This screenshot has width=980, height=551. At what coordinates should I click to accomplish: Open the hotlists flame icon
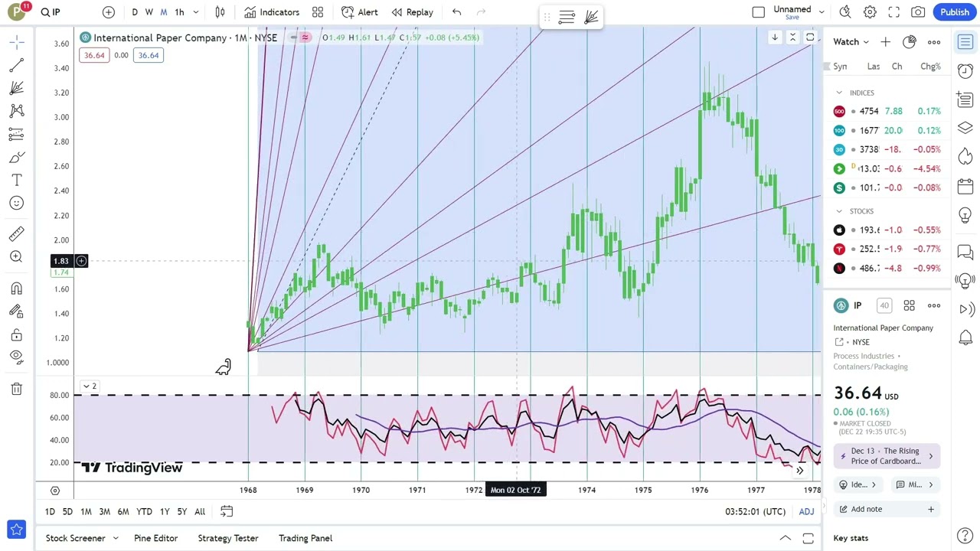965,156
